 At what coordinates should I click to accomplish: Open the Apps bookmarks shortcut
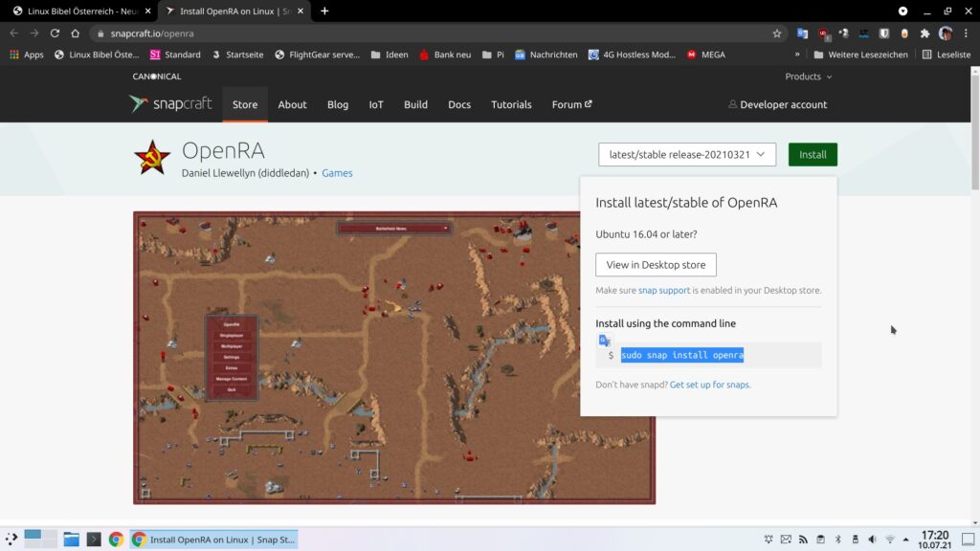coord(26,55)
